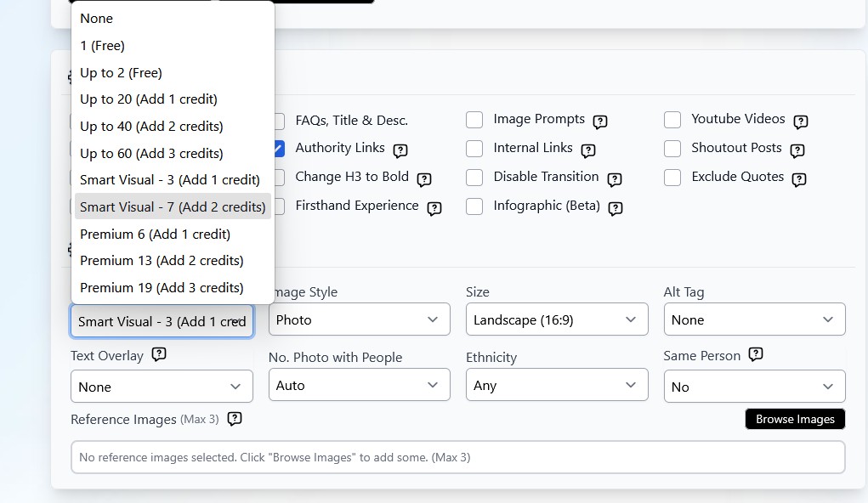This screenshot has width=868, height=503.
Task: Enable the FAQs, Title & Desc. checkbox
Action: pyautogui.click(x=280, y=121)
